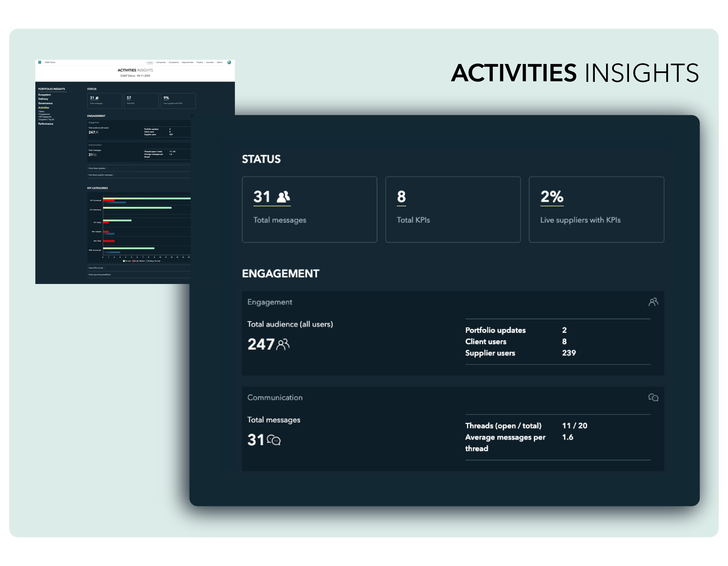Click 'E360° Demo · 04.11.2025' subtitle text
728x566 pixels.
click(135, 76)
